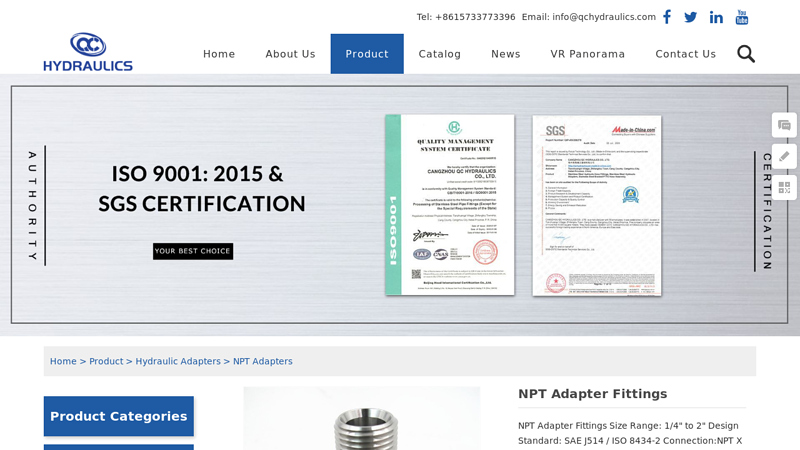The height and width of the screenshot is (450, 800).
Task: Click the NPT Adapters breadcrumb link
Action: coord(263,361)
